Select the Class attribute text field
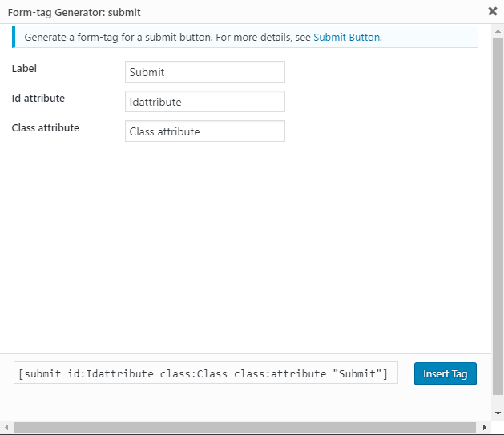504x435 pixels. (x=204, y=131)
